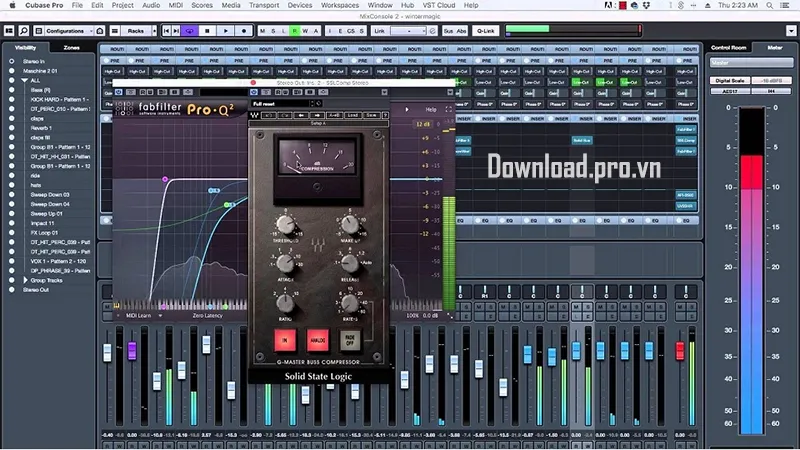Click the rack selection icon beside Racks

tap(115, 31)
